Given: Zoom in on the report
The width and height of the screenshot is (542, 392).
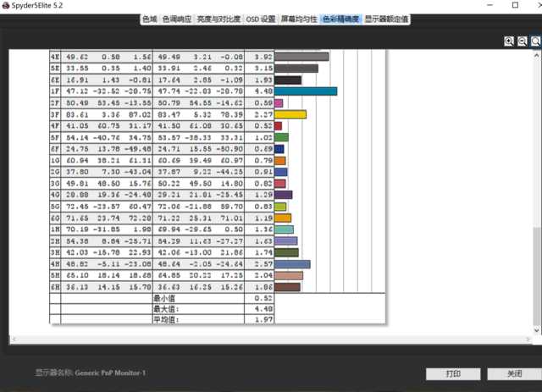Looking at the screenshot, I should [x=509, y=41].
